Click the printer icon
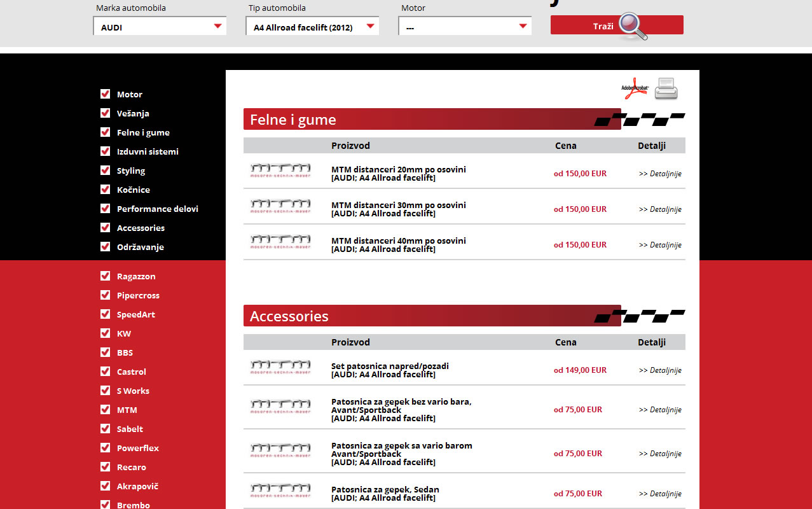 tap(666, 88)
